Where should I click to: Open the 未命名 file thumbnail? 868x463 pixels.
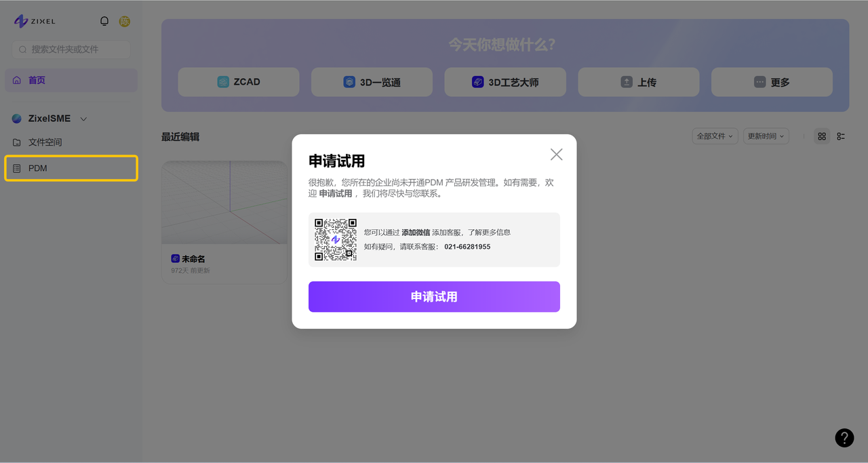[224, 203]
